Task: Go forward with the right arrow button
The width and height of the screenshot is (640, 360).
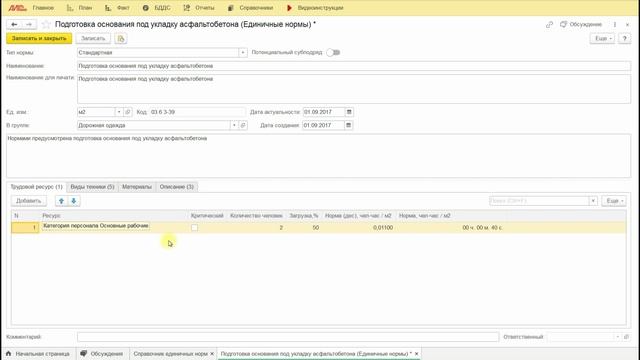Action: coord(29,24)
